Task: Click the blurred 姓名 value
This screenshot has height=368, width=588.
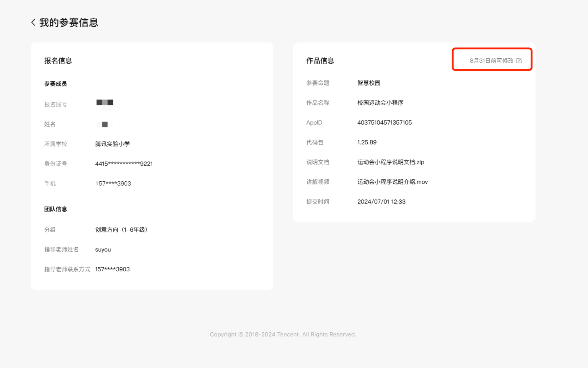Action: coord(105,124)
